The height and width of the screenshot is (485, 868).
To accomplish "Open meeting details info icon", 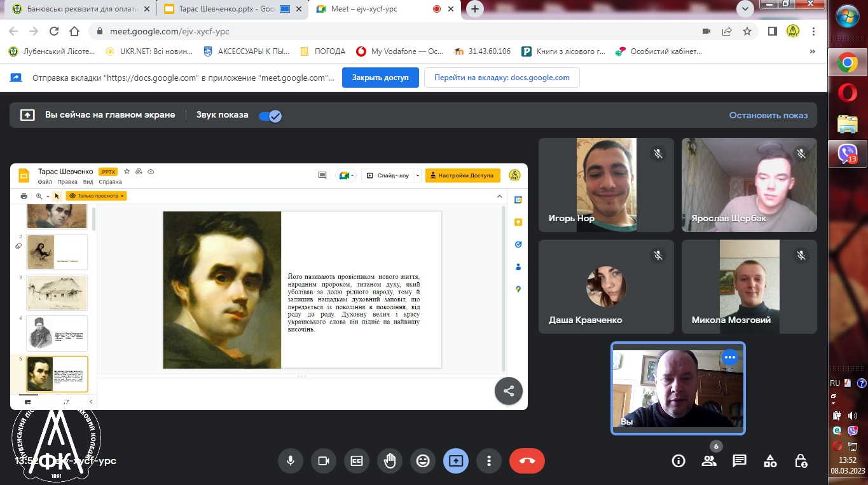I will pyautogui.click(x=679, y=461).
